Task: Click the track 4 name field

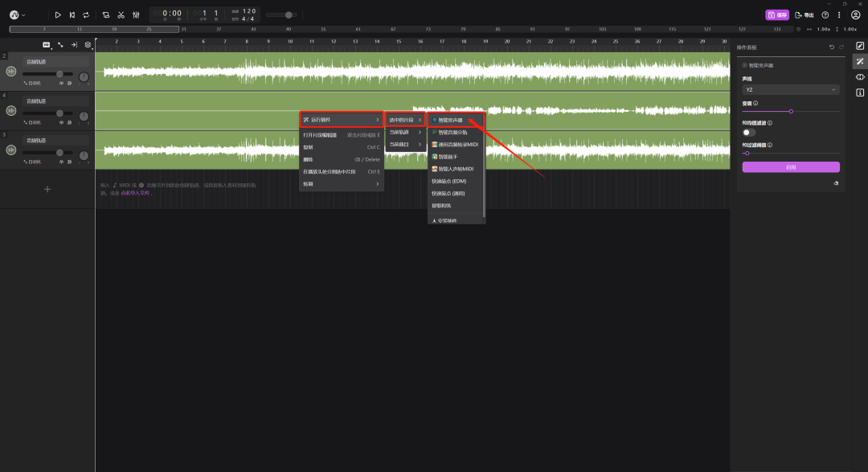Action: (56, 101)
